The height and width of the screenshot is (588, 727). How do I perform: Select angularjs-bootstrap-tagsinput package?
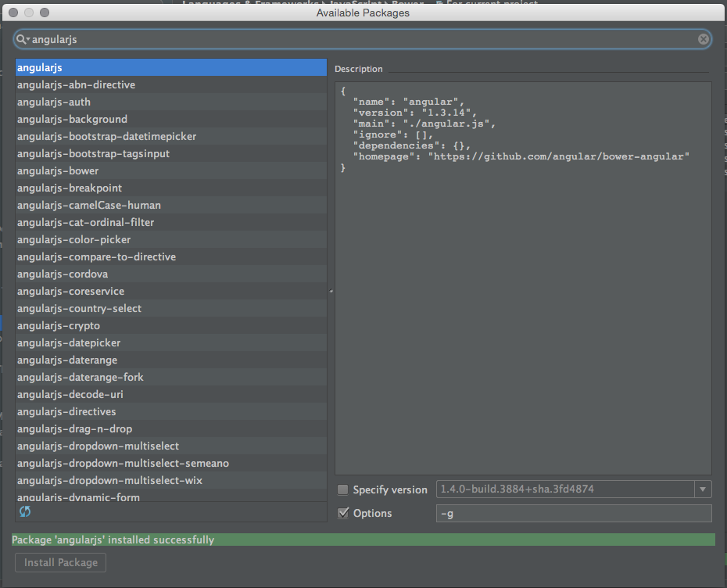171,153
